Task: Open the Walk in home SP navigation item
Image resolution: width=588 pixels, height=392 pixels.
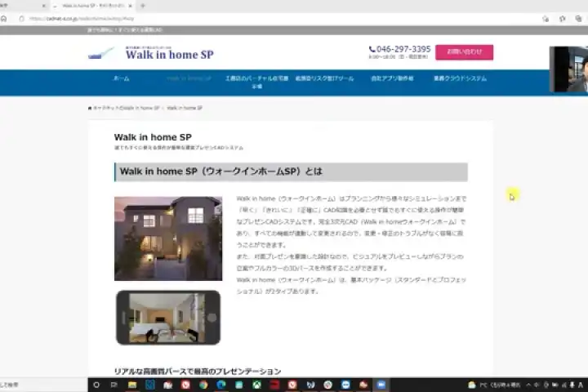Action: (189, 78)
